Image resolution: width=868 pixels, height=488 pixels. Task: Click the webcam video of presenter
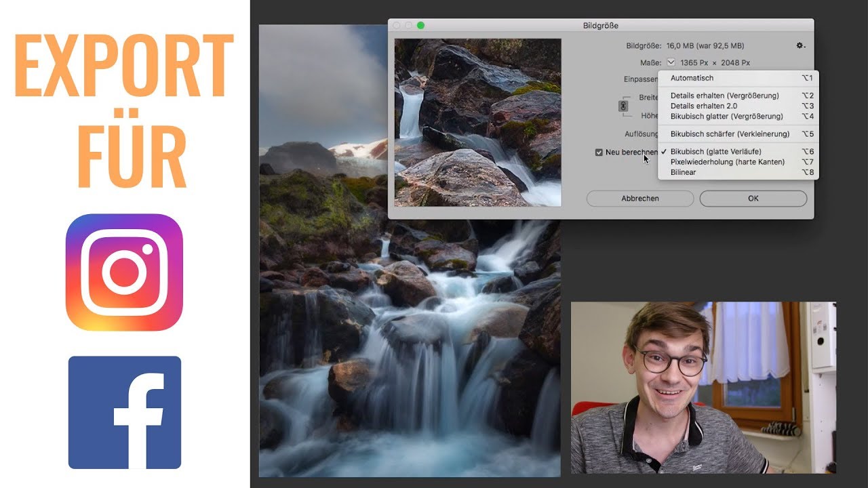coord(703,388)
